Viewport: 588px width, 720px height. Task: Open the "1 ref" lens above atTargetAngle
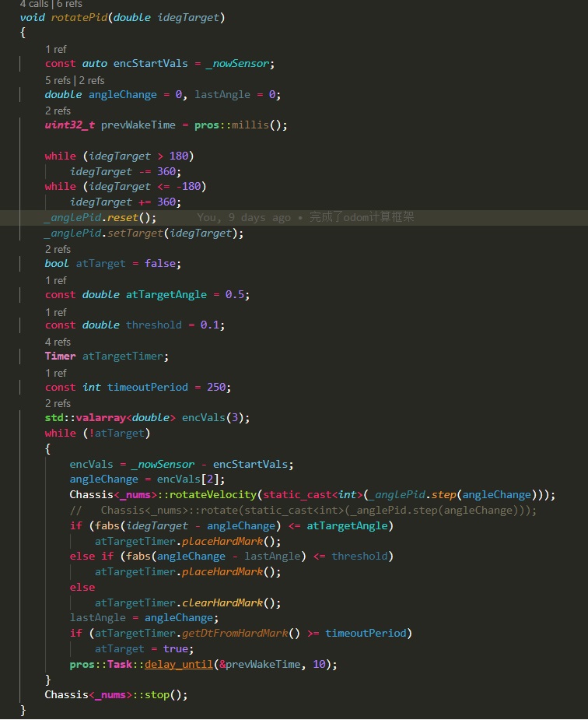coord(55,280)
